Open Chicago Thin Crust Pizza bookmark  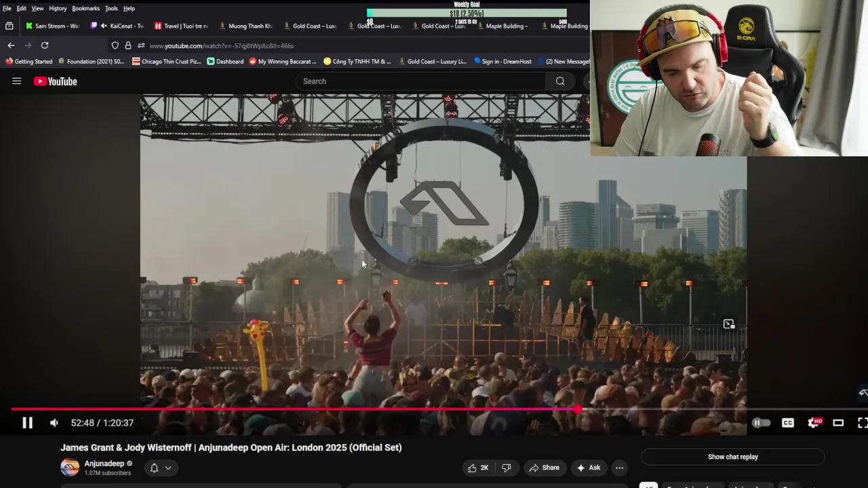coord(167,61)
